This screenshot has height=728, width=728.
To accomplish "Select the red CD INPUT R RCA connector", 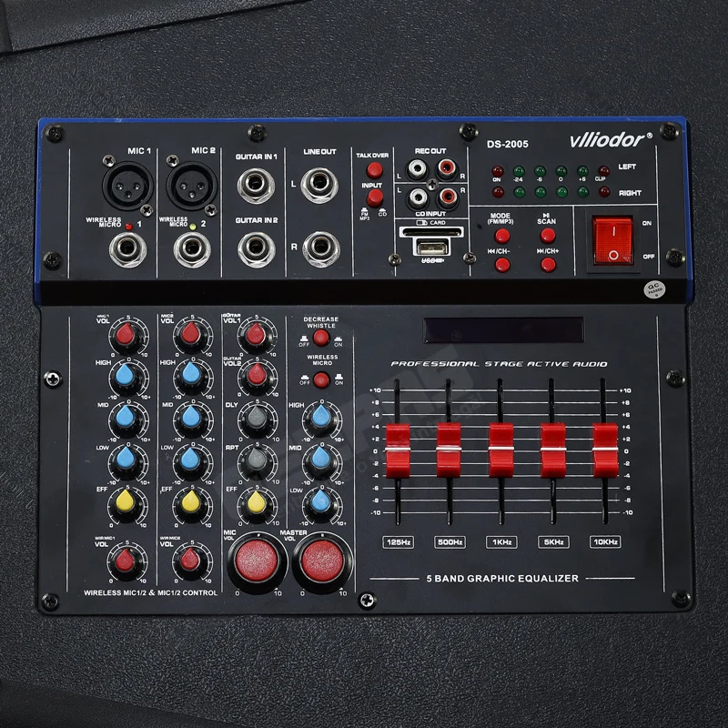I will coord(448,197).
